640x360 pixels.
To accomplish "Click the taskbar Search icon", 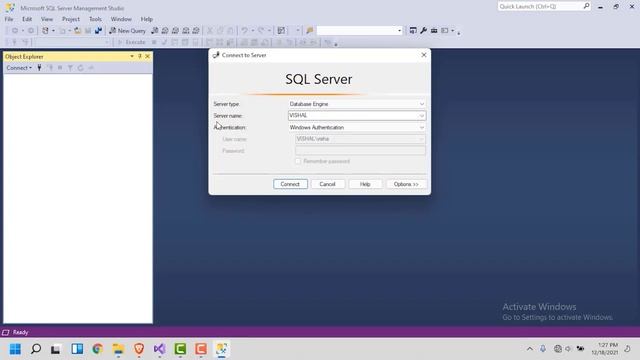I will (x=36, y=349).
